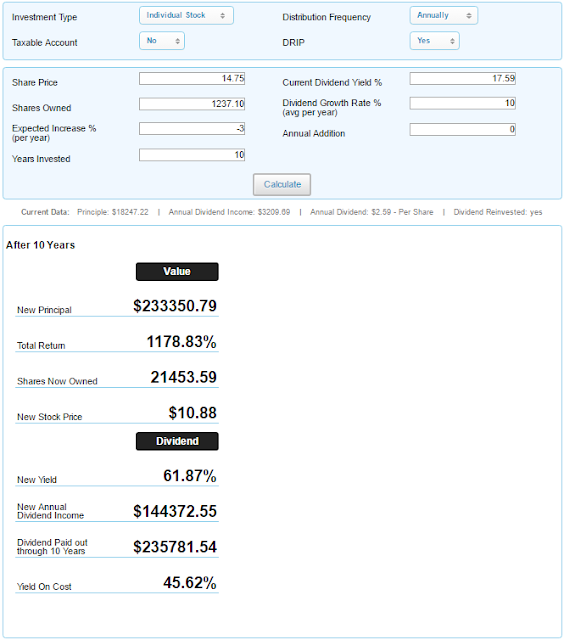Click the 'Shares Now Owned' row label
Image resolution: width=564 pixels, height=640 pixels.
(57, 381)
